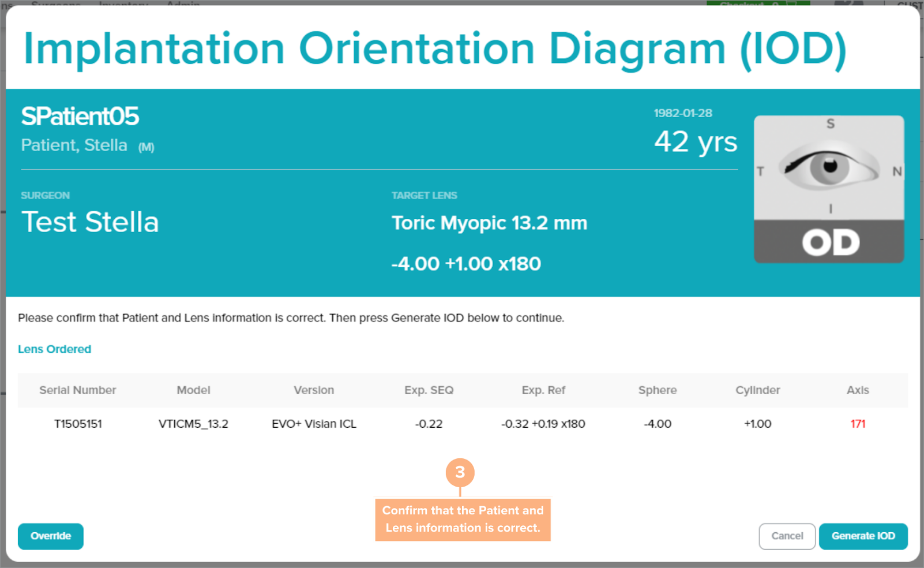Viewport: 924px width, 568px height.
Task: Click the EVO+ Visian ICL version cell
Action: [314, 424]
